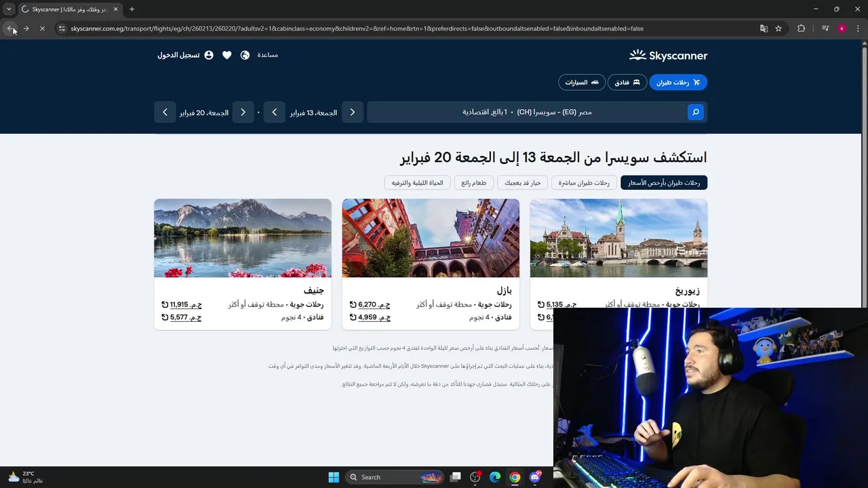Viewport: 868px width, 488px height.
Task: Click the site information icon in address bar
Action: (62, 28)
